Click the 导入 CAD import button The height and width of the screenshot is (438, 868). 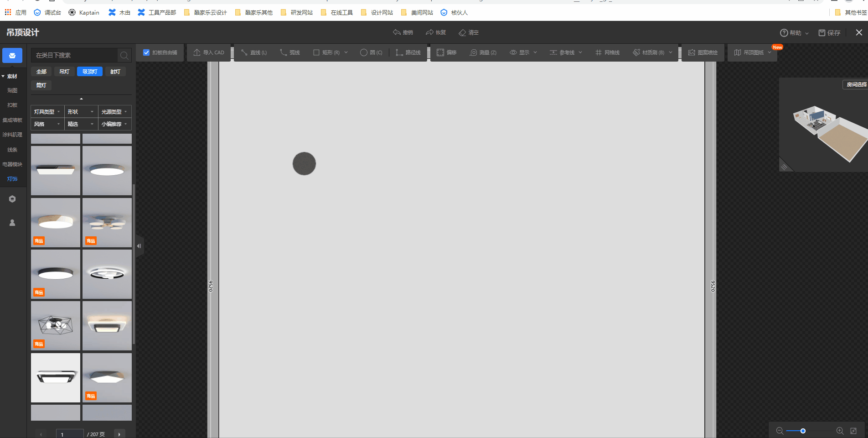[x=209, y=52]
